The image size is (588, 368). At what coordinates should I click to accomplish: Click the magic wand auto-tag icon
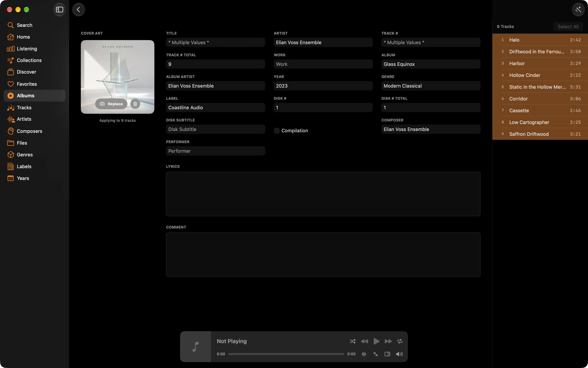[x=578, y=10]
